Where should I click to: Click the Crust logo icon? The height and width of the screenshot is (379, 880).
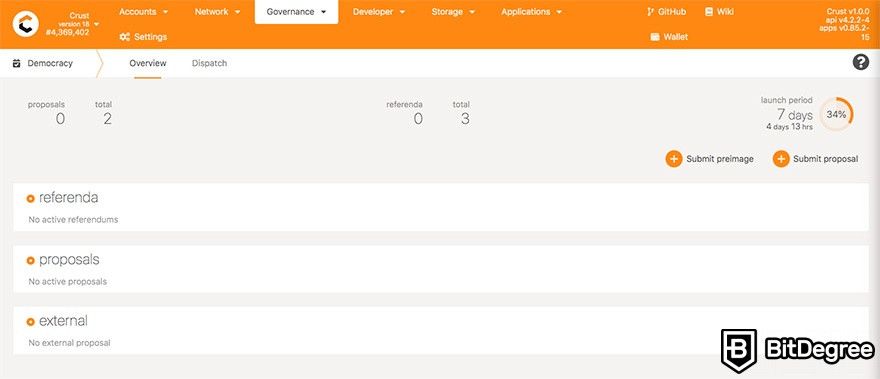click(25, 24)
